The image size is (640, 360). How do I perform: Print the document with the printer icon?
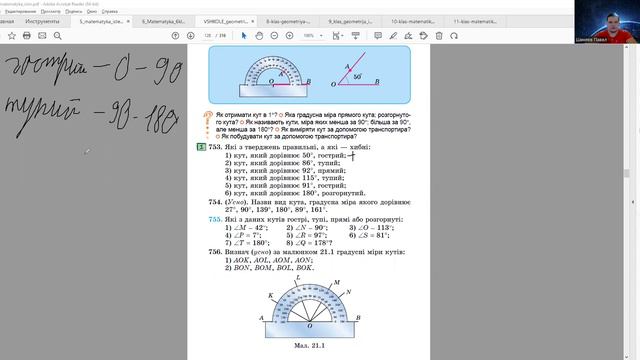[27, 36]
